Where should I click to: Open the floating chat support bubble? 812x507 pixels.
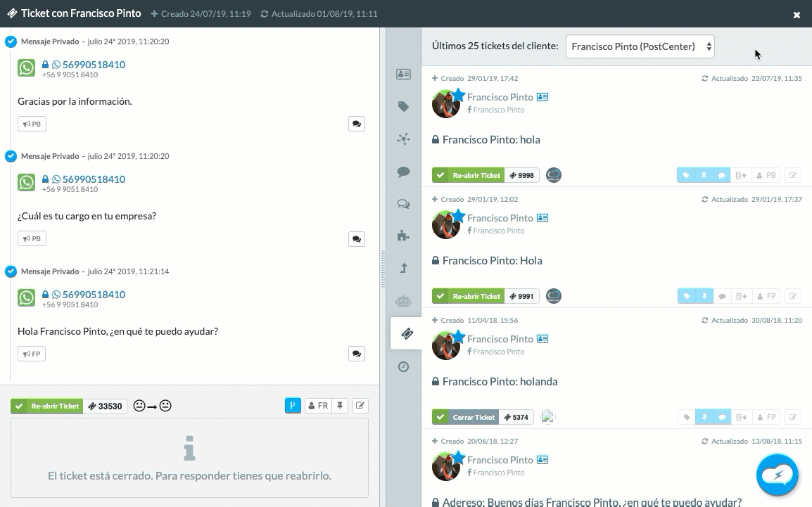click(777, 475)
